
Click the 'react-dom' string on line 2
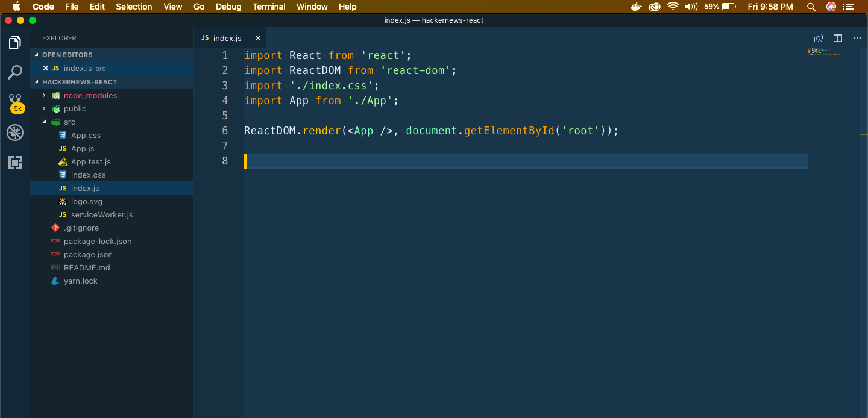415,70
